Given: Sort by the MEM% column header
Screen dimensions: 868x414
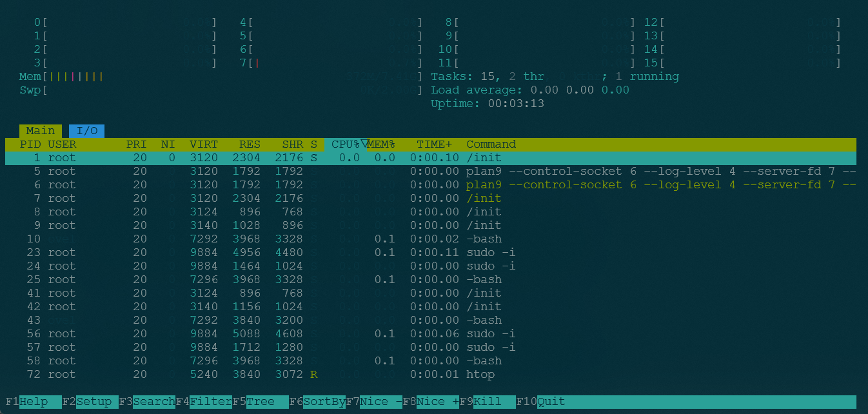Looking at the screenshot, I should 380,144.
